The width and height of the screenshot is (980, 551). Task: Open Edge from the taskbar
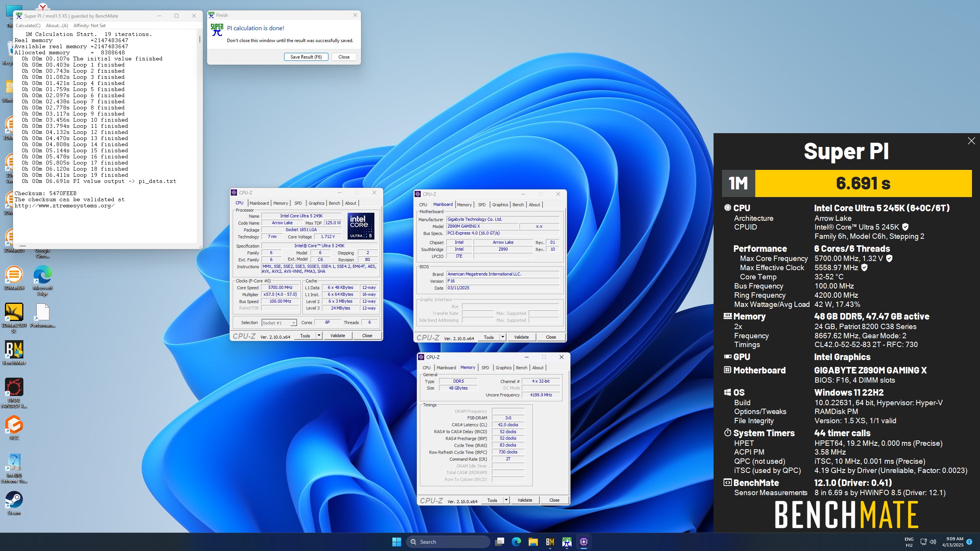point(516,542)
